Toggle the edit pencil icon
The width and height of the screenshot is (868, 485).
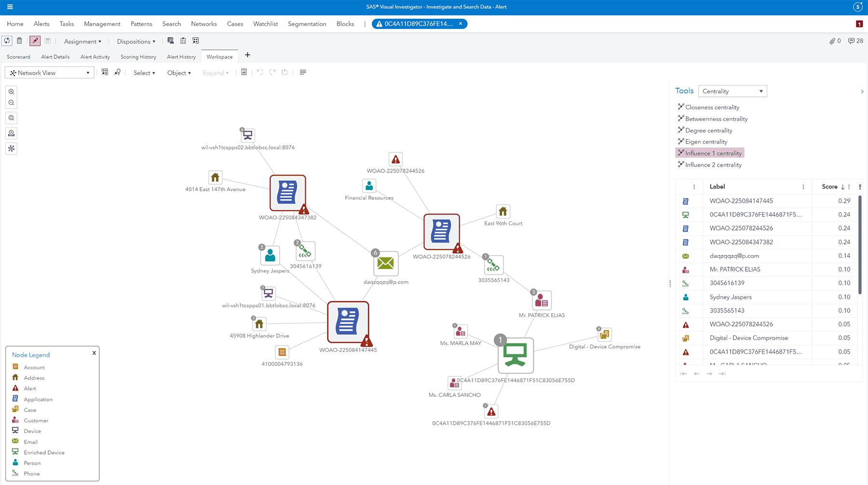[x=35, y=41]
